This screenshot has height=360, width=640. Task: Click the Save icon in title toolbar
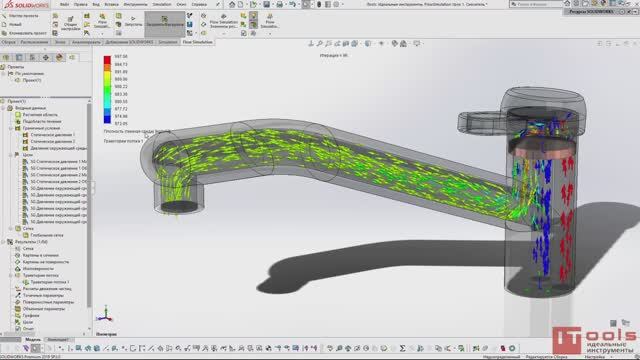267,4
